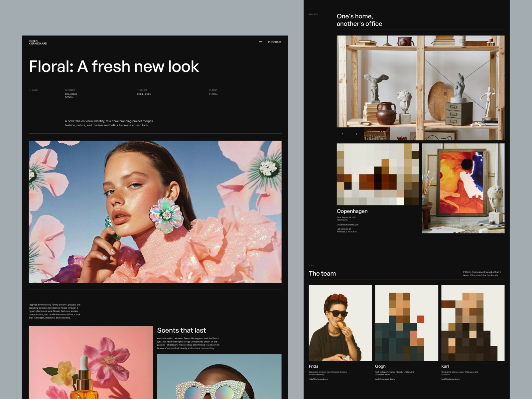Open the framed abstract painting photo
Viewport: 532px width, 399px height.
(x=464, y=188)
